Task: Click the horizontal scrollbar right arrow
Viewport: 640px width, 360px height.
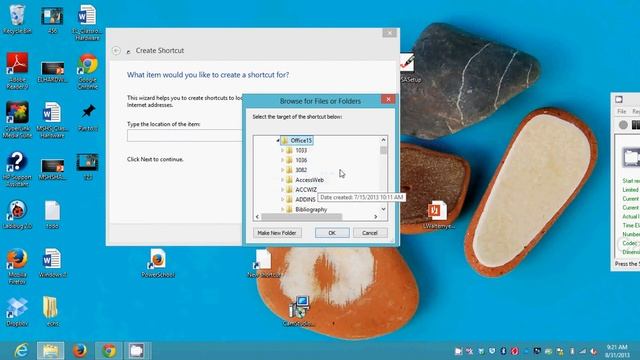Action: click(x=376, y=217)
